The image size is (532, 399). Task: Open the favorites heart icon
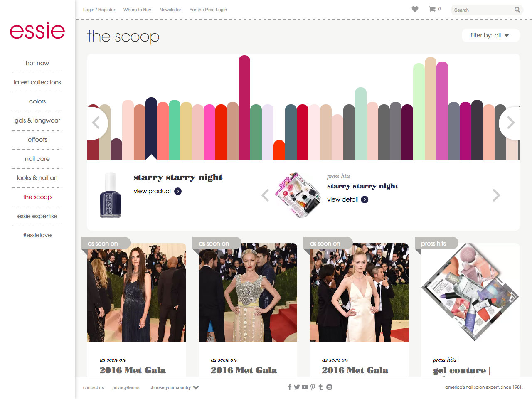click(x=415, y=9)
